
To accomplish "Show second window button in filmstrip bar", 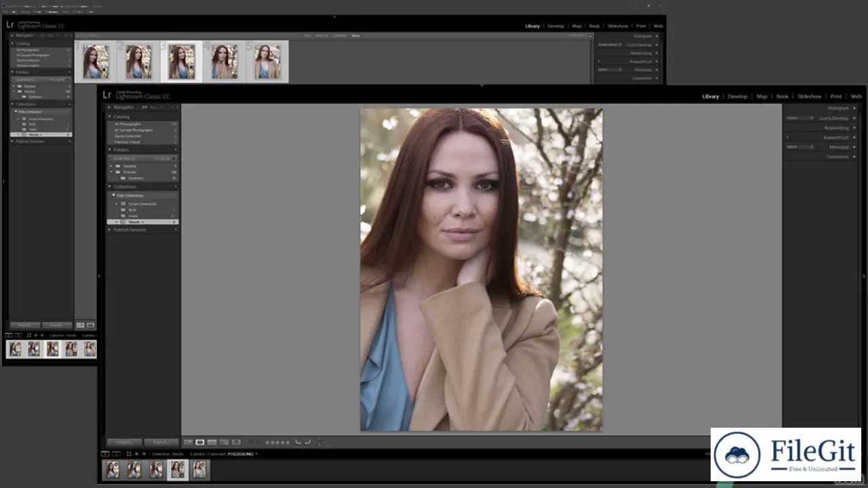I will [x=116, y=453].
